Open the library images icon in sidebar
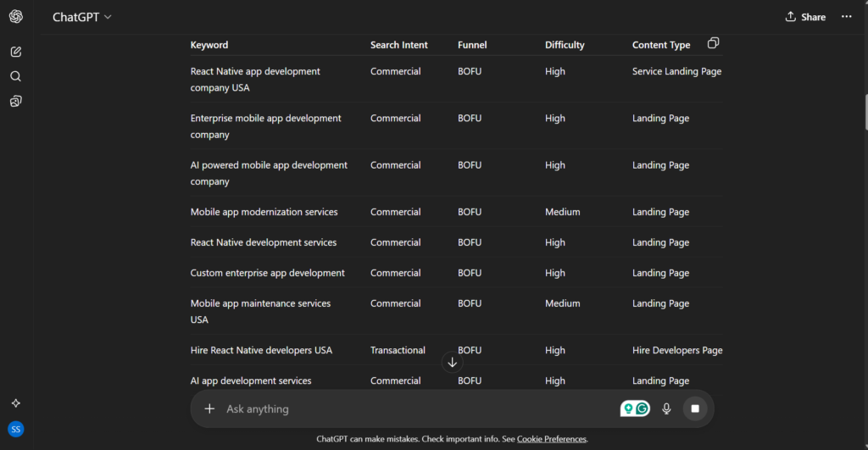 pos(15,102)
